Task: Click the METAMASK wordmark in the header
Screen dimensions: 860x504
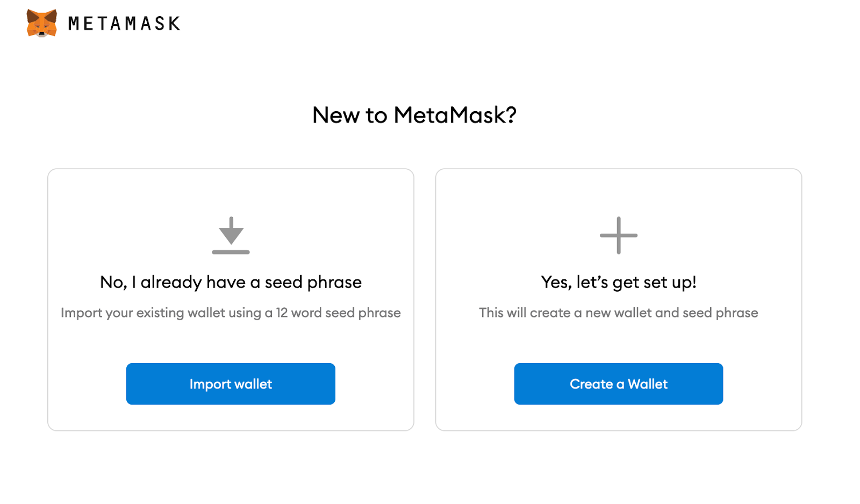Action: coord(124,24)
